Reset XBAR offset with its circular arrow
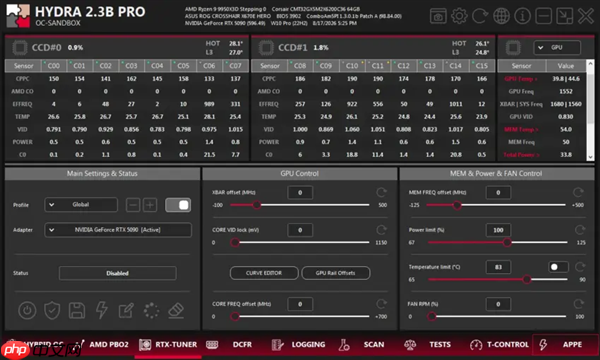The image size is (600, 360). [x=381, y=192]
